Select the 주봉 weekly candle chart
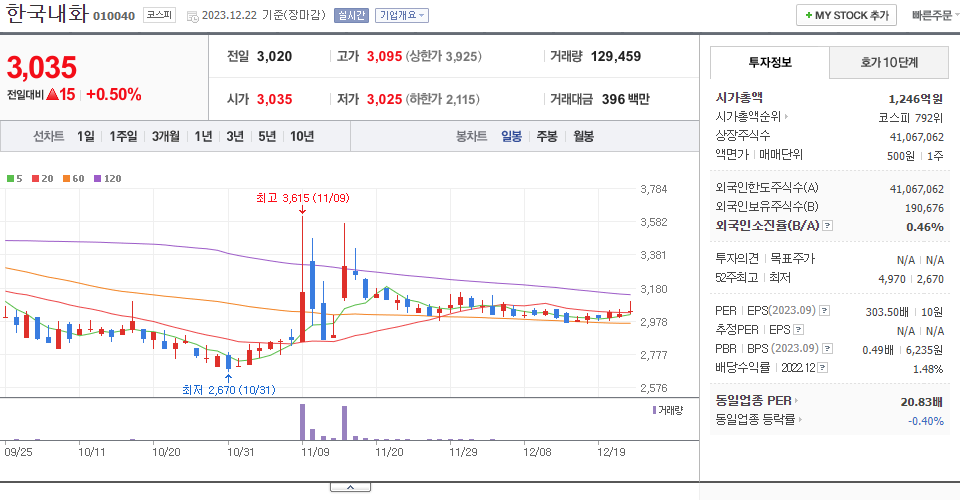The image size is (960, 500). coord(547,136)
